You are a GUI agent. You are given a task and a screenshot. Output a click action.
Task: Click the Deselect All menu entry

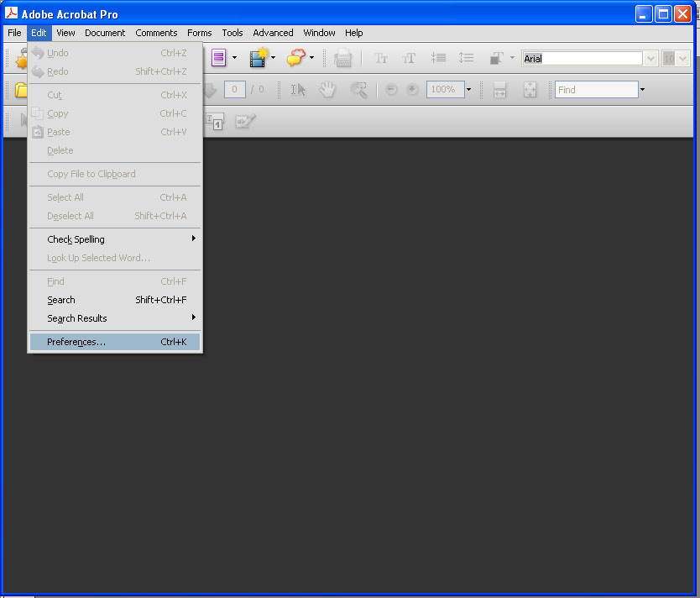pyautogui.click(x=115, y=216)
